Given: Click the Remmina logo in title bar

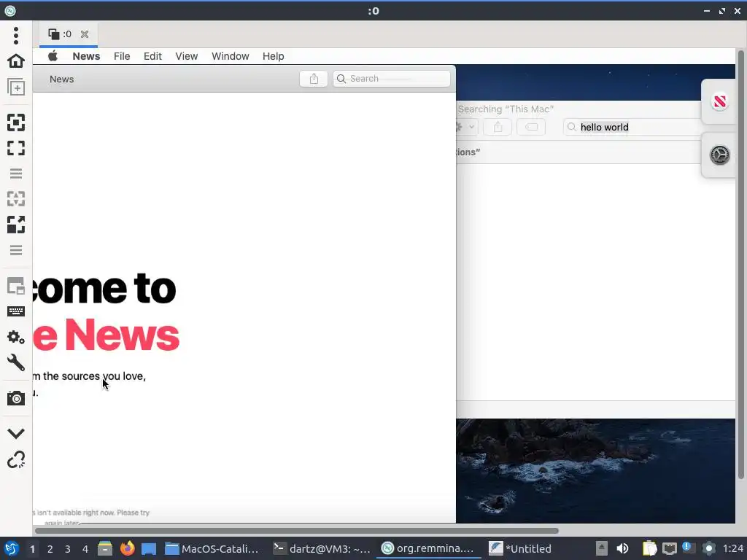Looking at the screenshot, I should [x=10, y=10].
